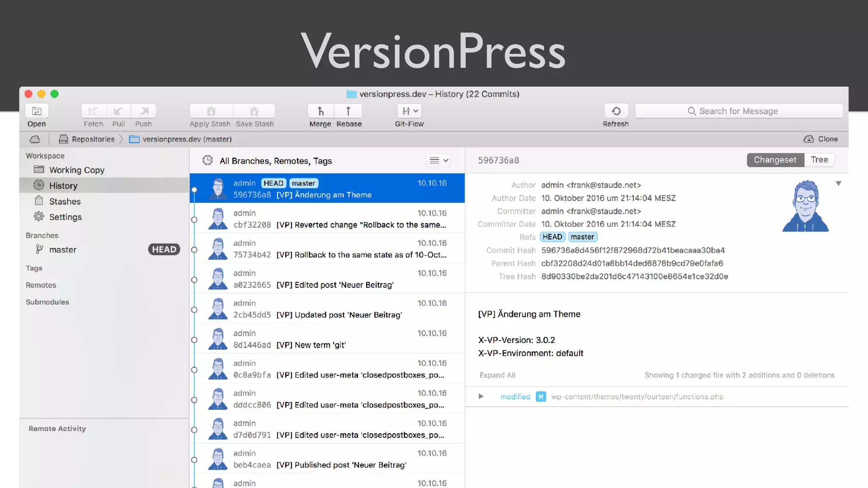
Task: Click the master ref badge in details pane
Action: [582, 237]
